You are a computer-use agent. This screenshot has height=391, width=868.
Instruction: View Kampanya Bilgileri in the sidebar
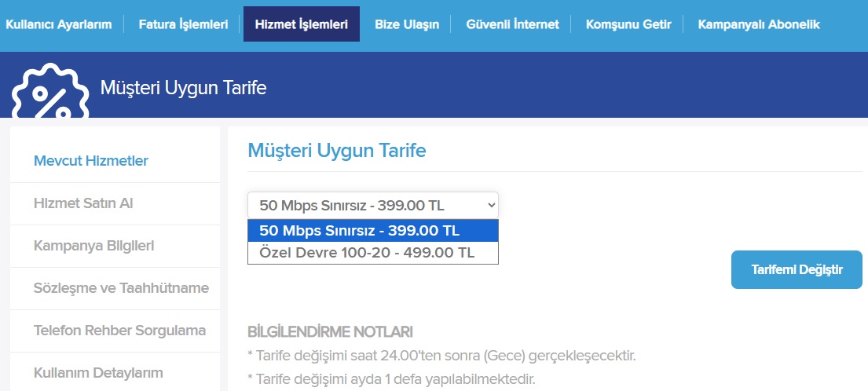94,246
